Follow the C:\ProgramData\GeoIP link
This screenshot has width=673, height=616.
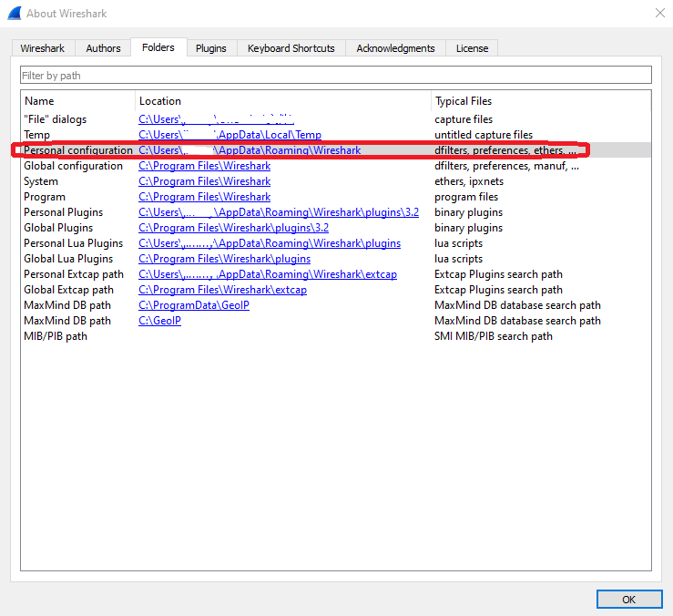[193, 305]
